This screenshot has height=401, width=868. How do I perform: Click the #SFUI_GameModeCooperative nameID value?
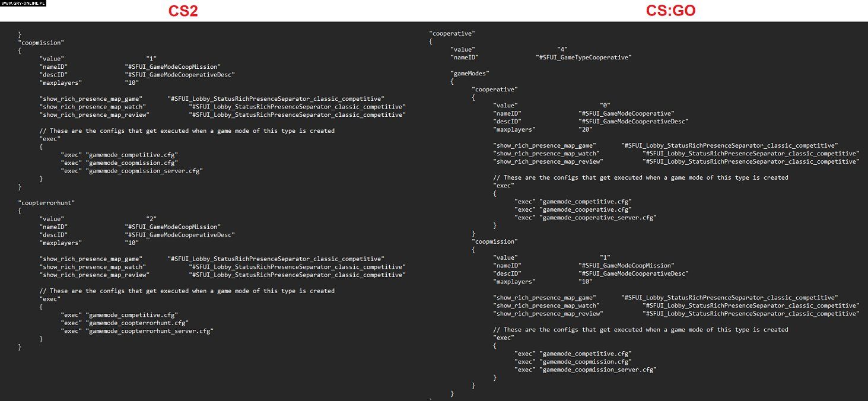tap(626, 113)
